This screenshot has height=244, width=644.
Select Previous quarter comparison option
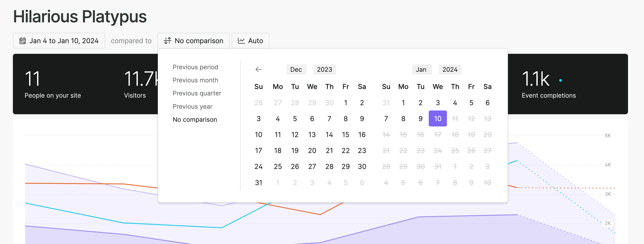pyautogui.click(x=197, y=93)
